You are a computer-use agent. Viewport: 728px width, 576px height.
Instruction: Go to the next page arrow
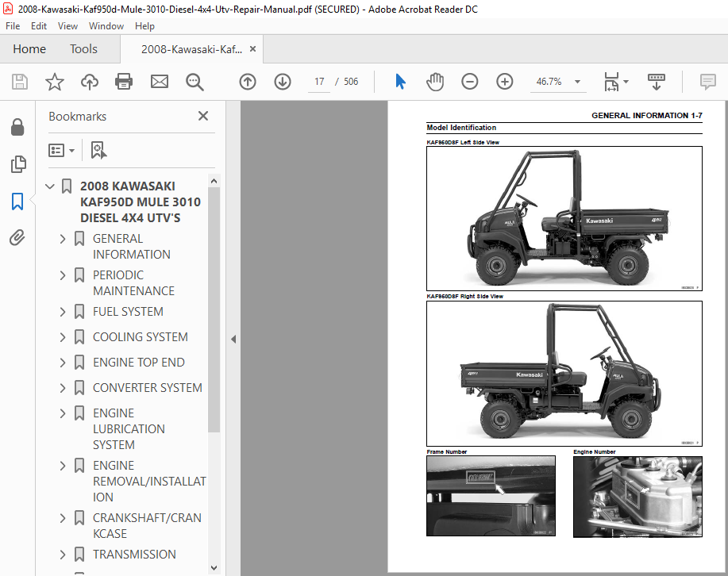[283, 83]
